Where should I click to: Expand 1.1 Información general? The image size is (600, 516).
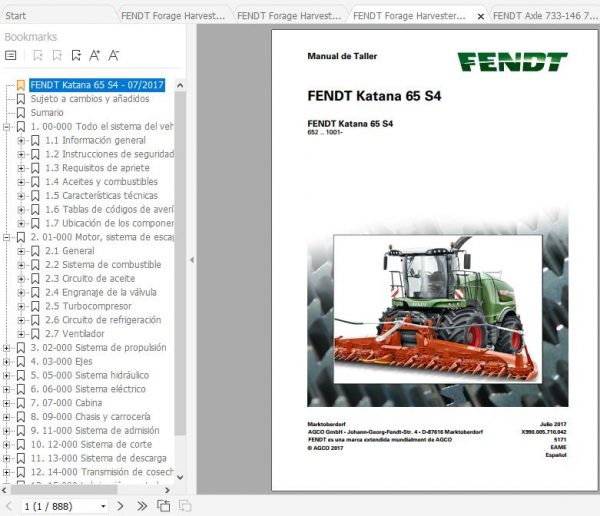pyautogui.click(x=21, y=140)
